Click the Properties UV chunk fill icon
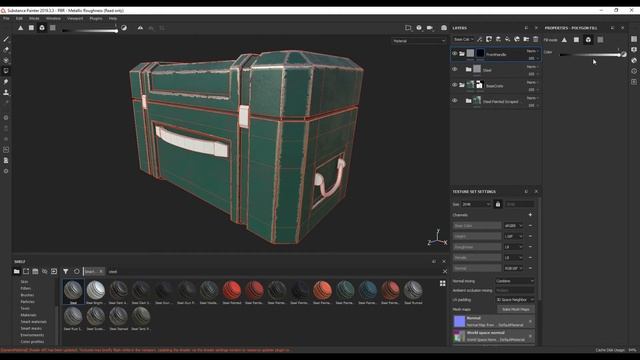This screenshot has width=640, height=360. 600,40
